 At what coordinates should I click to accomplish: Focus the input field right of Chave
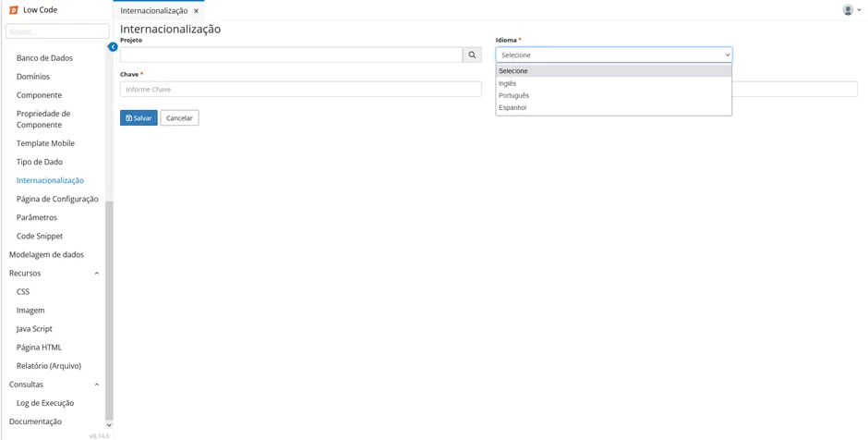click(x=795, y=90)
